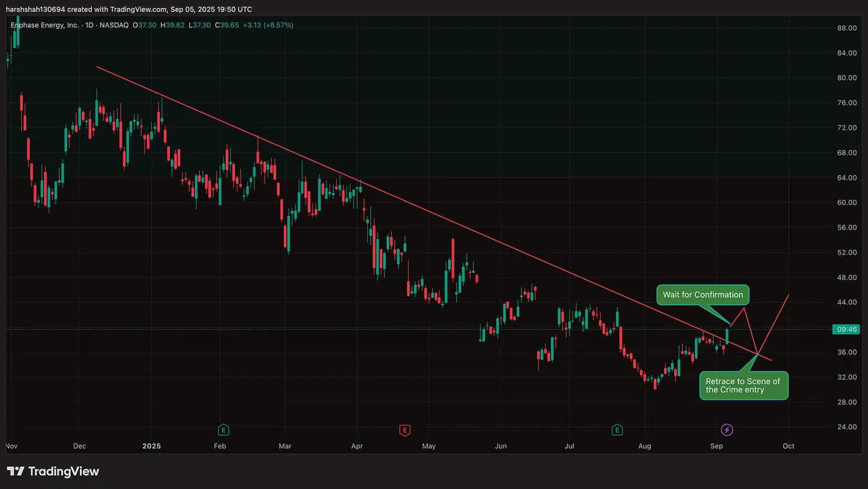This screenshot has height=489, width=868.
Task: Select the 'Retrace to Scene of the Crime entry' callout
Action: (743, 385)
